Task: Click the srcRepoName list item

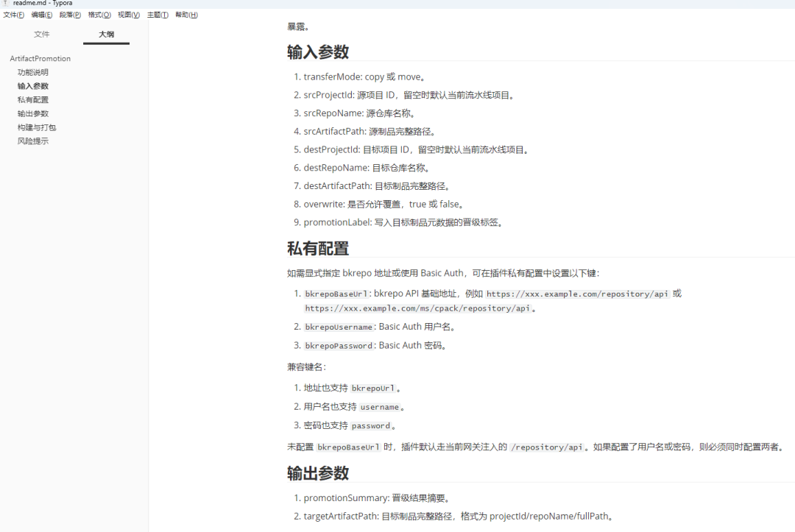Action: pos(361,113)
